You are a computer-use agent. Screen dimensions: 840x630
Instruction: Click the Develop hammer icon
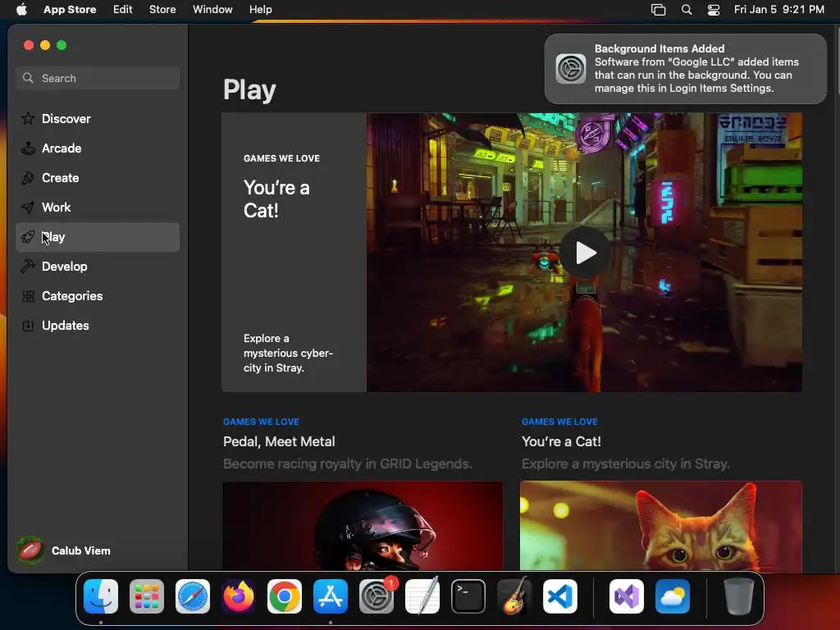point(28,267)
